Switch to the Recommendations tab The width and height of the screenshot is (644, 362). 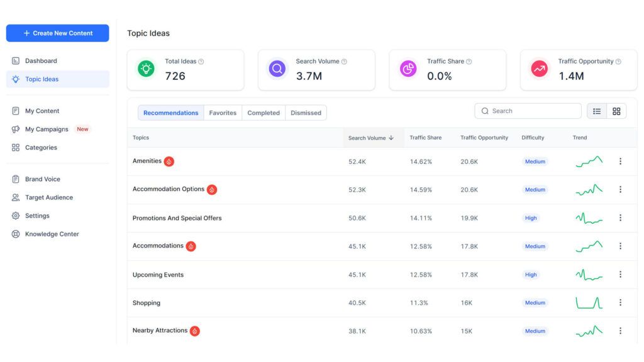[x=171, y=113]
